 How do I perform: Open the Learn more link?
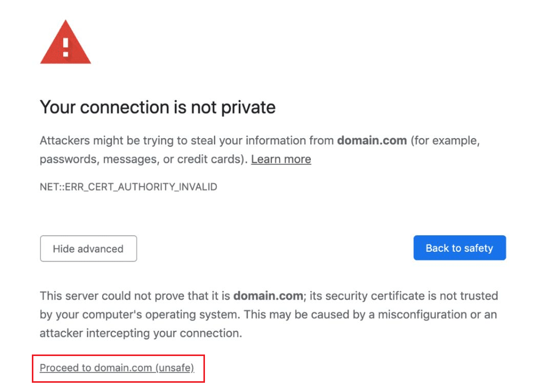[x=281, y=159]
